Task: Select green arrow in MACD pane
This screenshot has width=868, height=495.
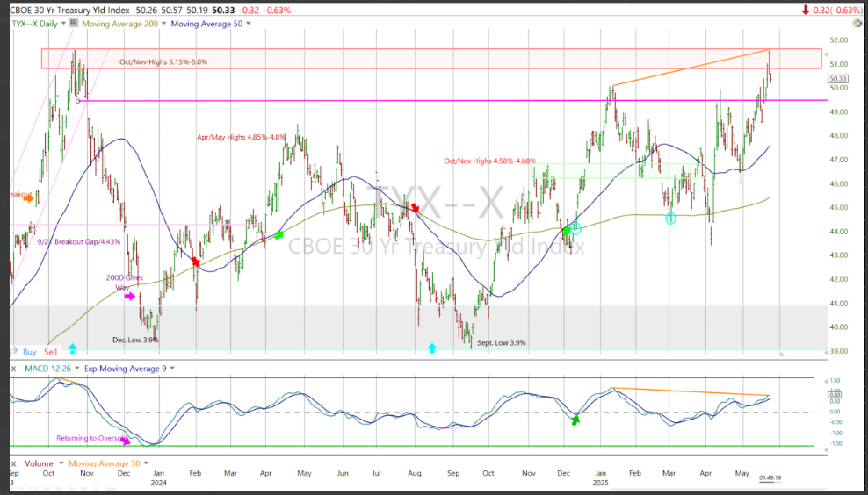Action: tap(575, 420)
